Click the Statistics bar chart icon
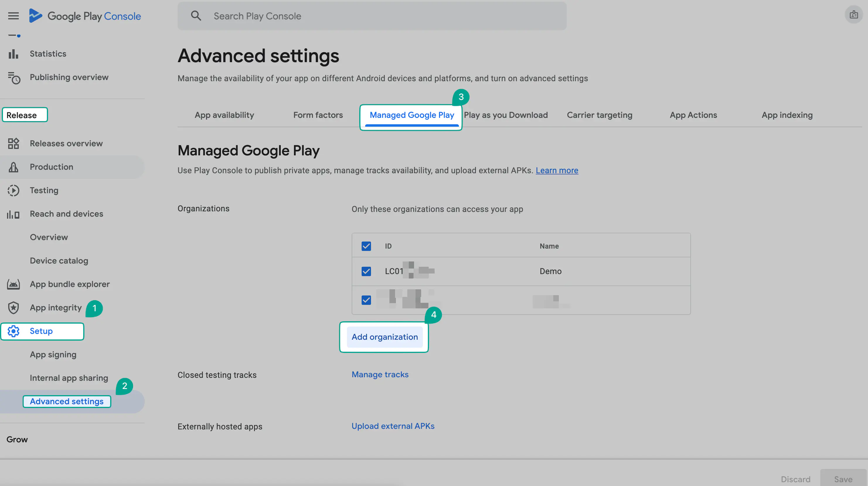Screen dimensions: 868x486 point(13,54)
